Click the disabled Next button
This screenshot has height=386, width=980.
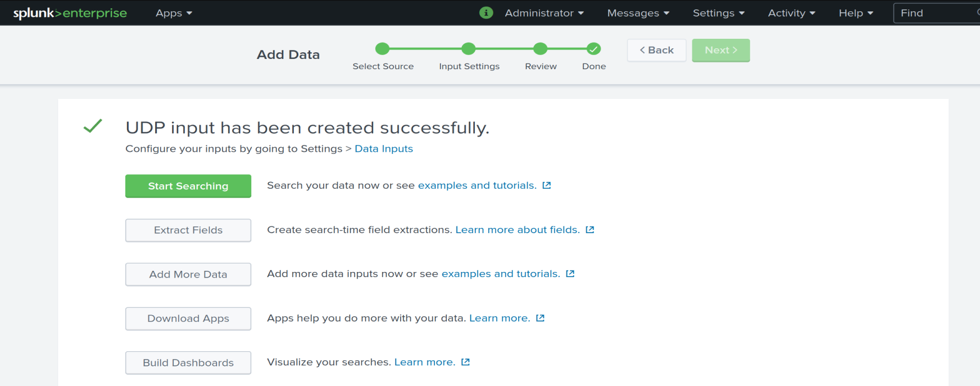click(721, 50)
